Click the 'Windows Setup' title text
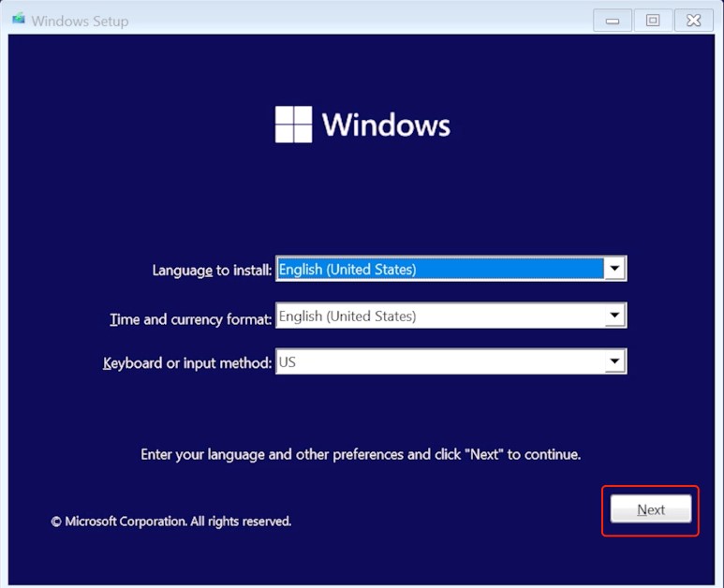This screenshot has width=724, height=588. 80,22
